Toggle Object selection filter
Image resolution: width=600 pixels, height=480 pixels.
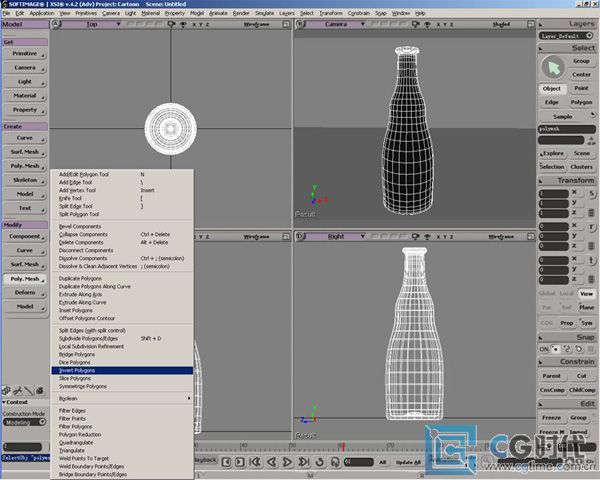(x=552, y=88)
